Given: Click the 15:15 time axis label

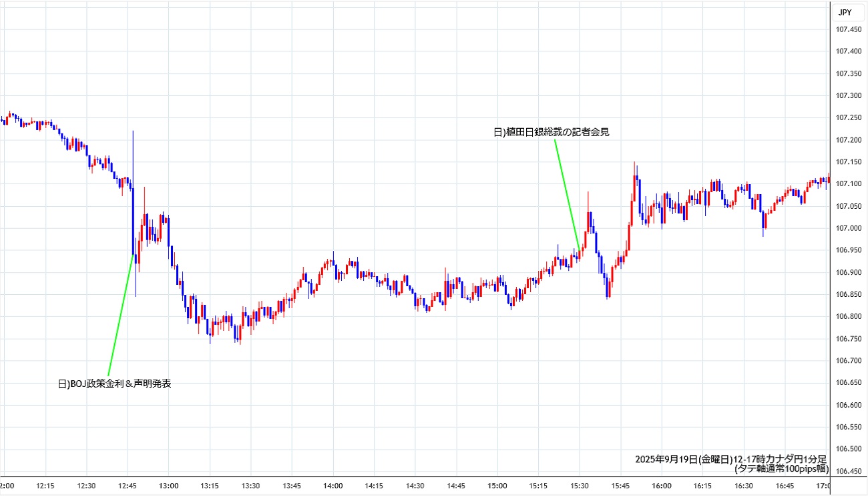Looking at the screenshot, I should (538, 486).
